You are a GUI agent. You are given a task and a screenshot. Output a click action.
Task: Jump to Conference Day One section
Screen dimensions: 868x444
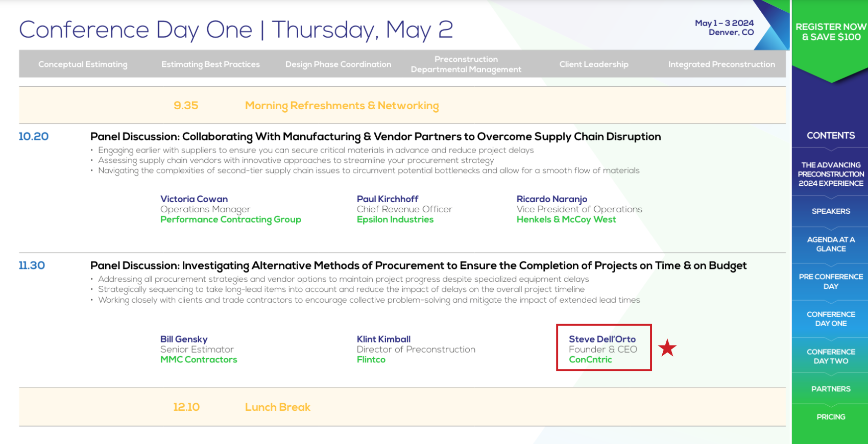click(x=830, y=319)
